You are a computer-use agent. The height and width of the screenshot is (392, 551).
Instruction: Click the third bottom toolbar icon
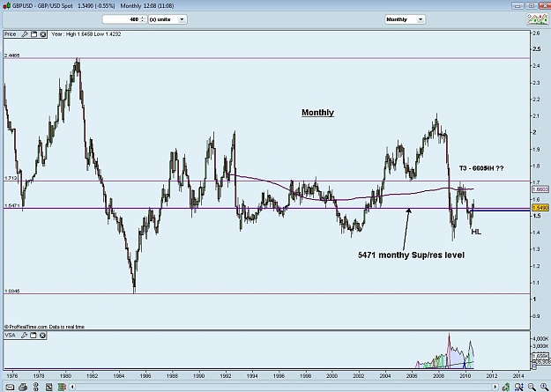click(36, 387)
